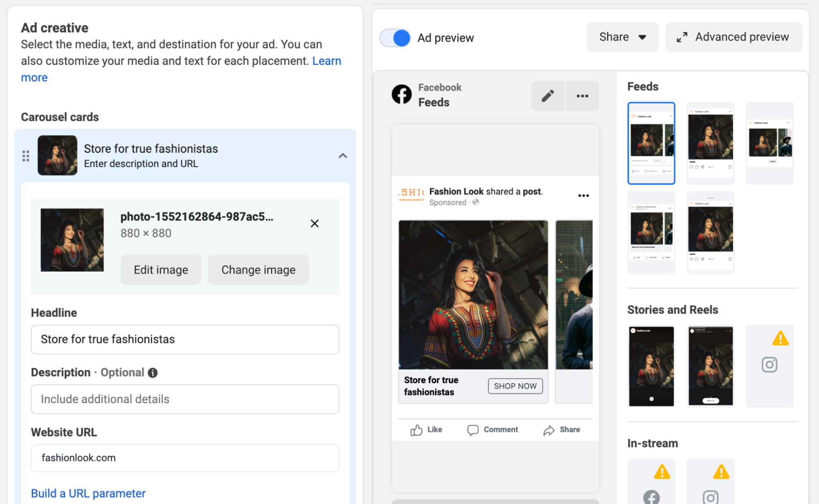This screenshot has width=819, height=504.
Task: Click the Instagram icon in Stories and Reels
Action: [x=769, y=365]
